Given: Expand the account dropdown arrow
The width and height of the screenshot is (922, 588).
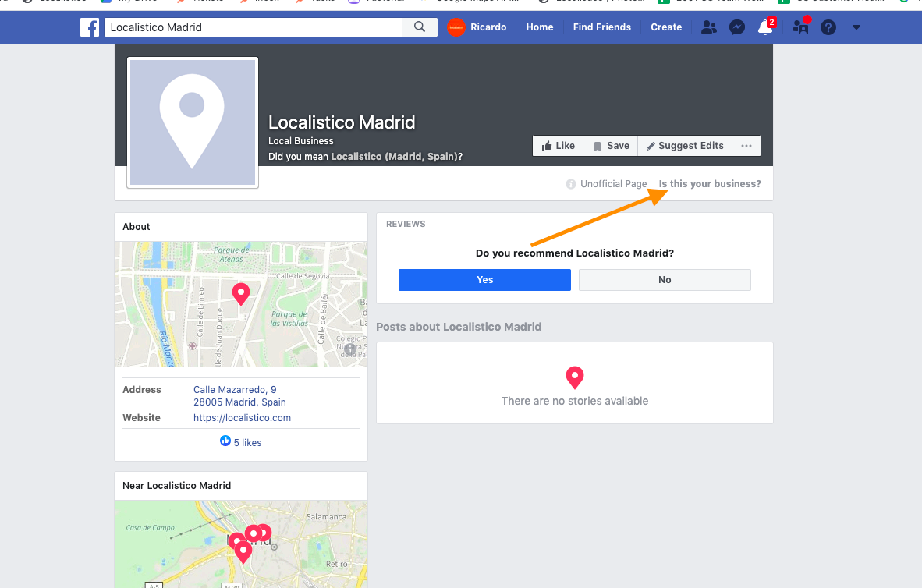Looking at the screenshot, I should click(856, 27).
